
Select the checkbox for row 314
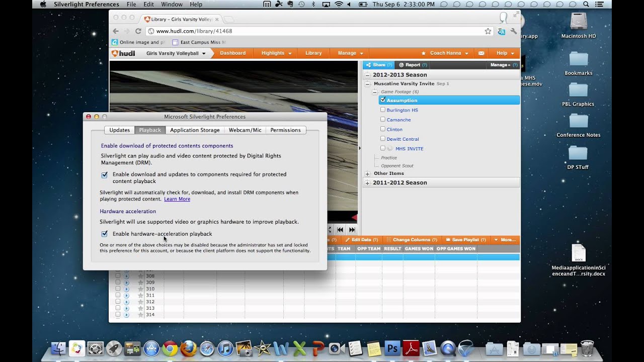point(118,315)
